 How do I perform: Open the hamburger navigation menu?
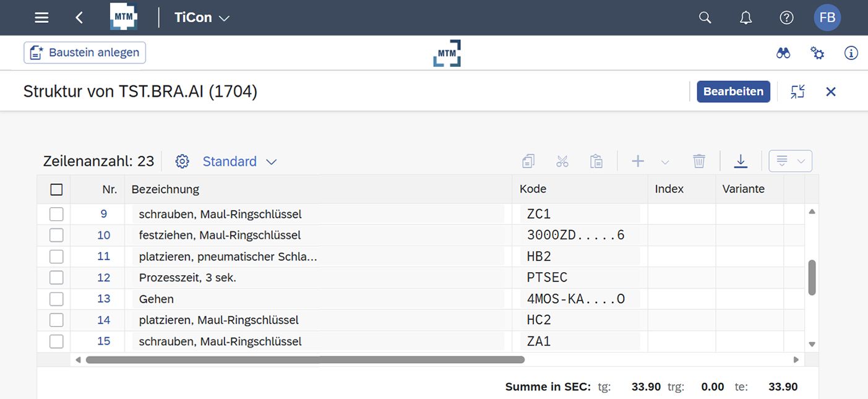[41, 18]
